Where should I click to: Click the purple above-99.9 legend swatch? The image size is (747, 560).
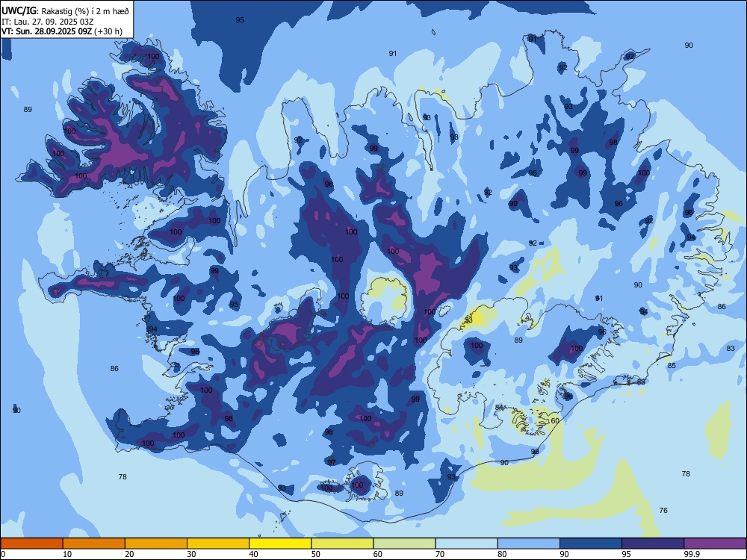[715, 544]
